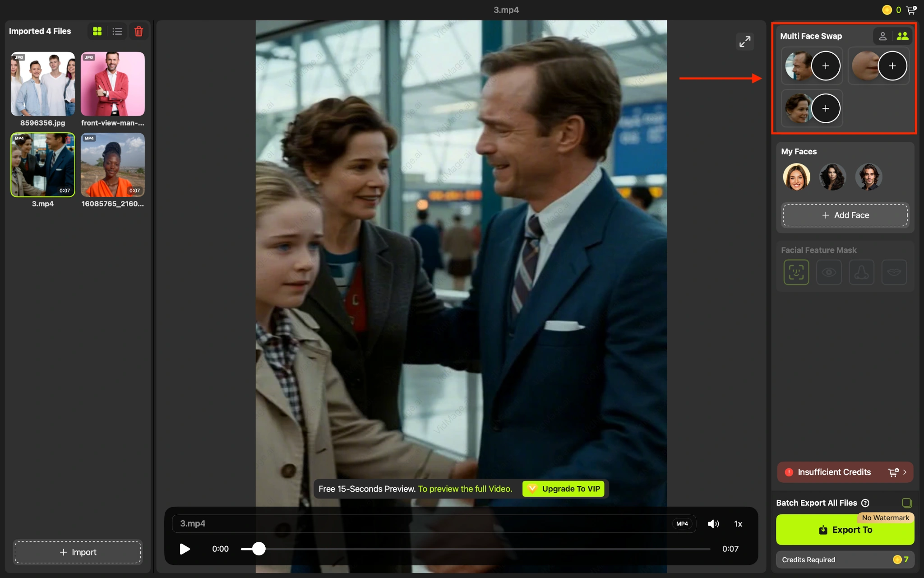Select the 16085765_2160 video thumbnail
This screenshot has height=578, width=924.
(x=113, y=165)
